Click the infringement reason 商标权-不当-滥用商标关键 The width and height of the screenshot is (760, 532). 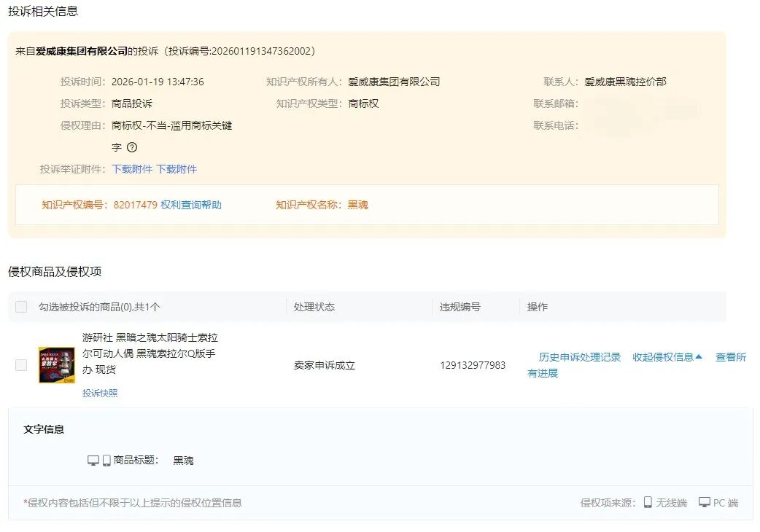pos(171,126)
